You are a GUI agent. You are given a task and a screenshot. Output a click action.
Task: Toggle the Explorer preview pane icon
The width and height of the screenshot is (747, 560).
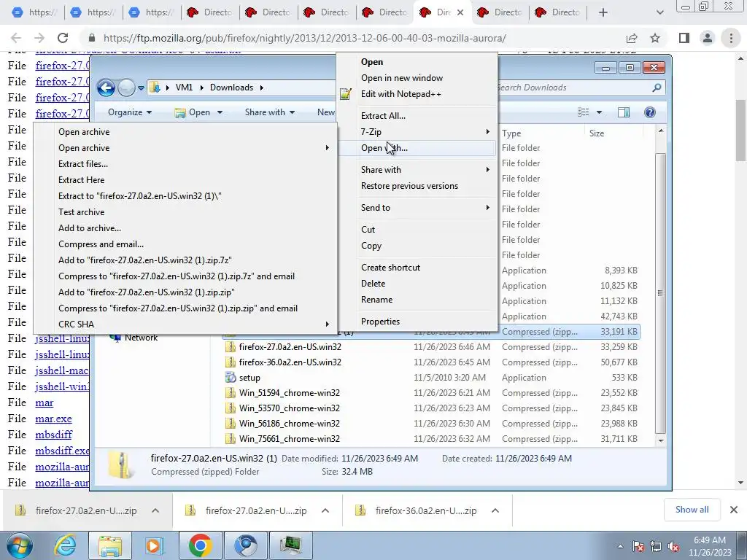click(623, 112)
